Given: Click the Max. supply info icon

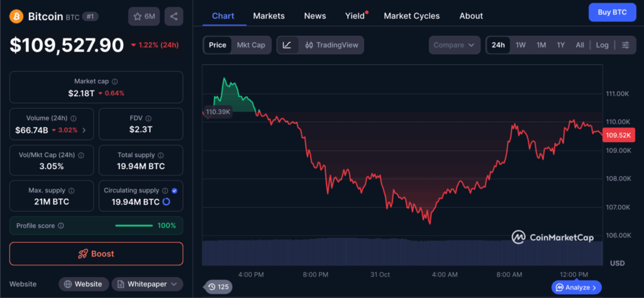Looking at the screenshot, I should tap(71, 190).
